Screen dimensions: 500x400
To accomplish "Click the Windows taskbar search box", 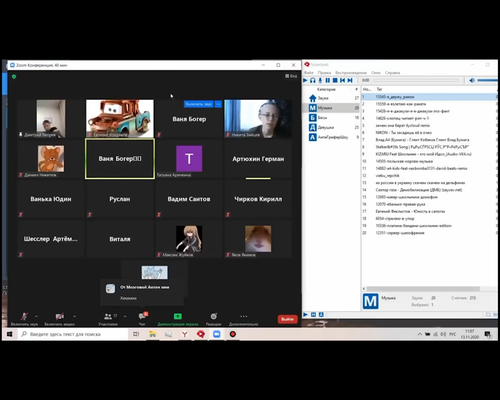I will tap(73, 334).
